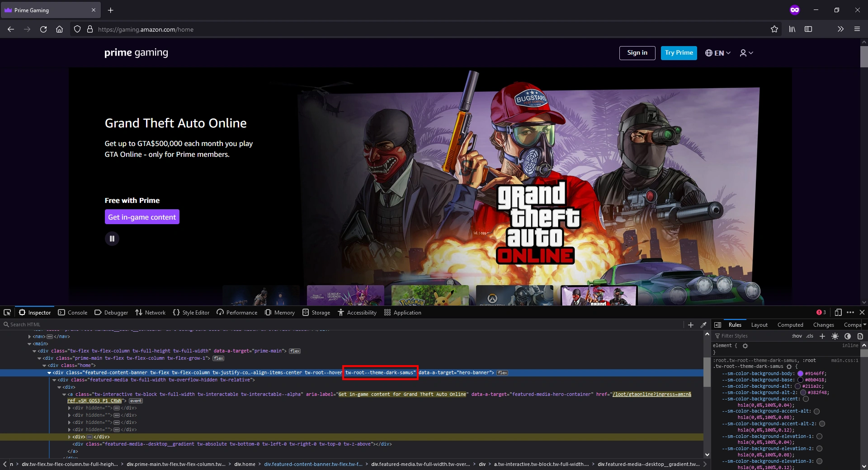Go back to previous page
The image size is (868, 470).
pyautogui.click(x=11, y=29)
